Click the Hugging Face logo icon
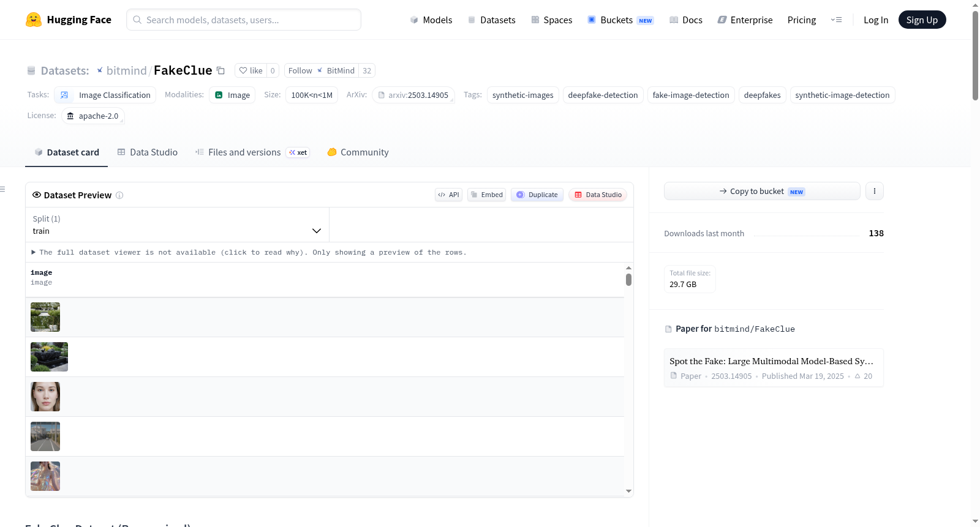The image size is (980, 527). coord(34,20)
